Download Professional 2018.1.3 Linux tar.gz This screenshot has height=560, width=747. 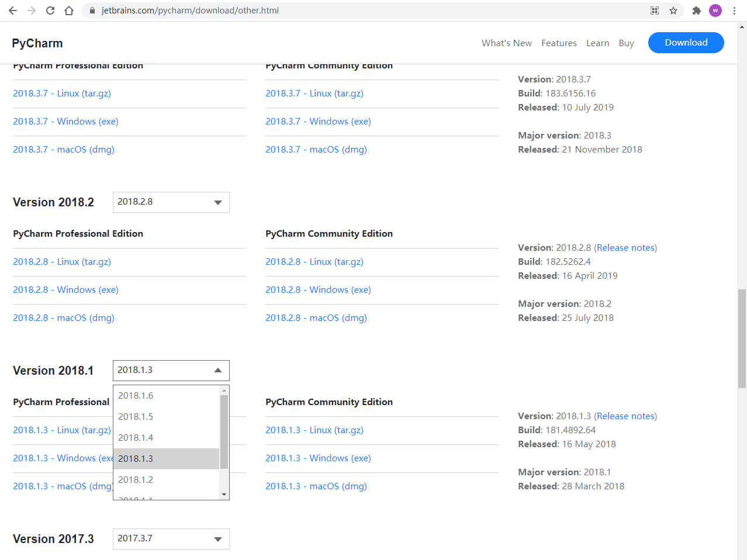coord(62,430)
